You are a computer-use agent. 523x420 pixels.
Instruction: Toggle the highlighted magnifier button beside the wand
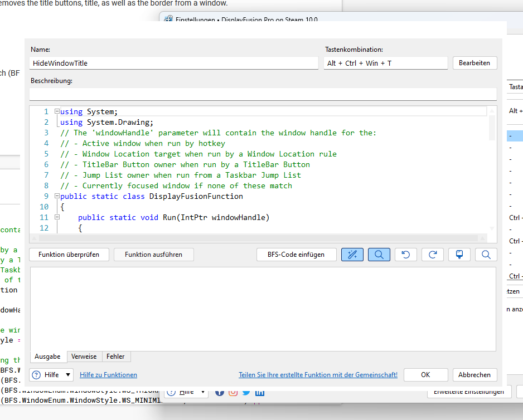click(x=379, y=255)
